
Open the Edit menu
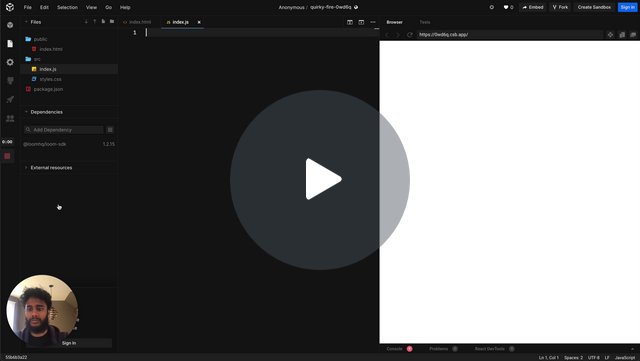(x=44, y=7)
